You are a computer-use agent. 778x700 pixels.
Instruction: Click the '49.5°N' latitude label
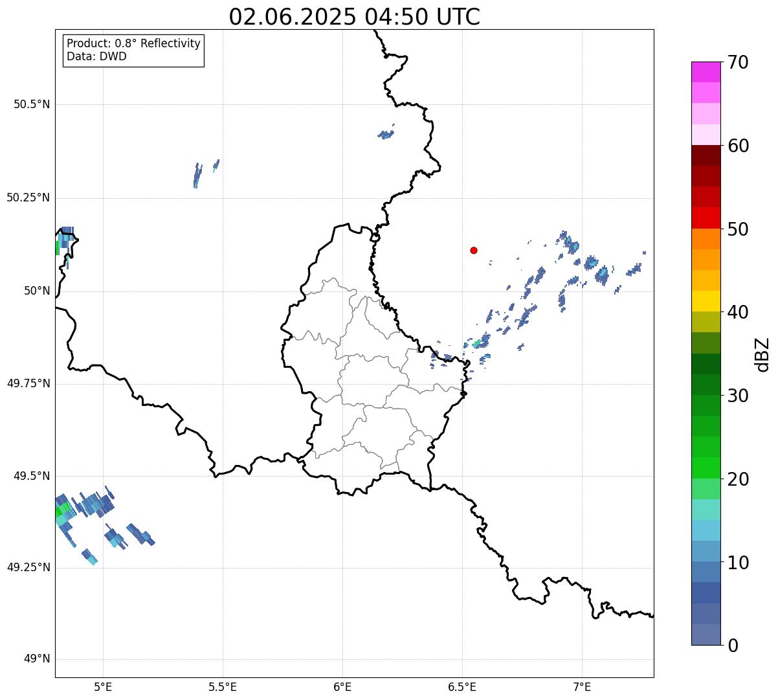pyautogui.click(x=32, y=476)
